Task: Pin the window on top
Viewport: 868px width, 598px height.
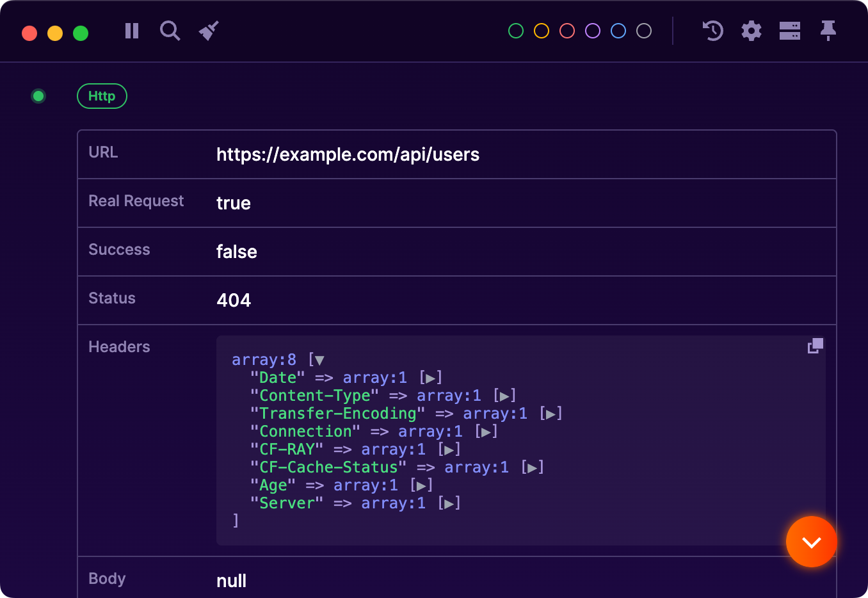Action: 828,30
